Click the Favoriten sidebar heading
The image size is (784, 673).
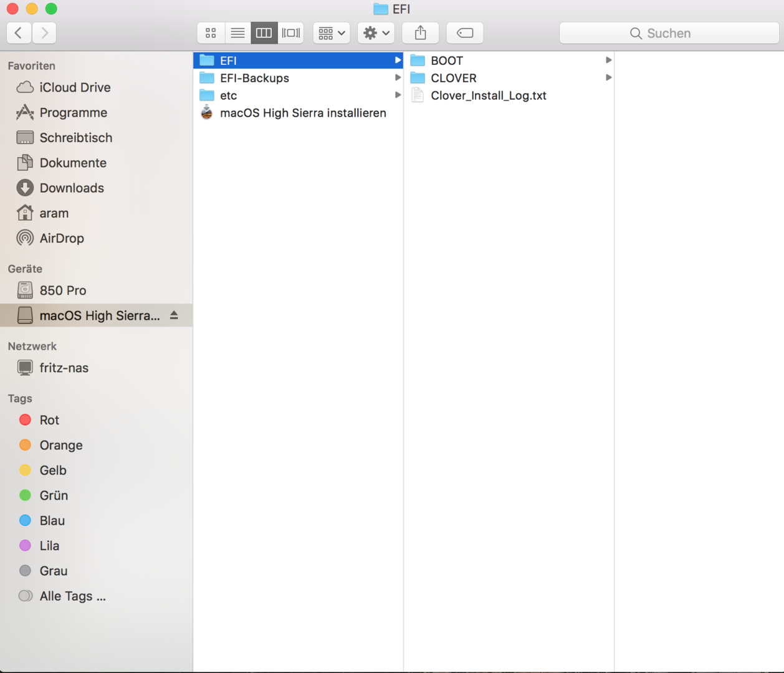coord(31,66)
